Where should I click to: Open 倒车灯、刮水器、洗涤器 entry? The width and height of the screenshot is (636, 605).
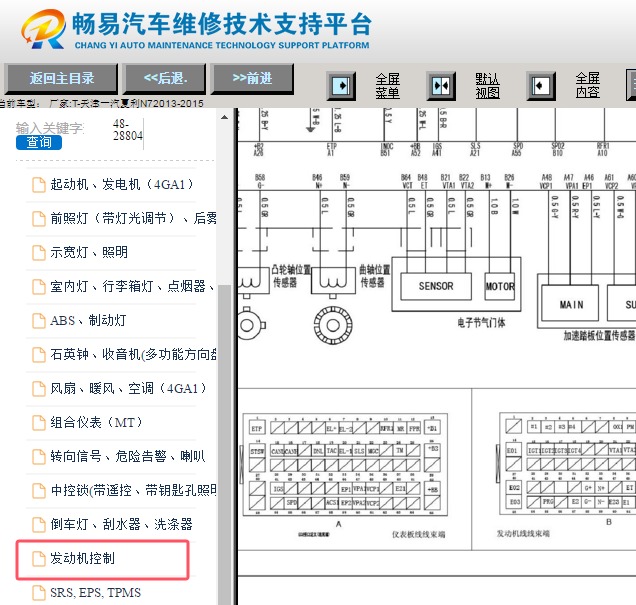[121, 525]
